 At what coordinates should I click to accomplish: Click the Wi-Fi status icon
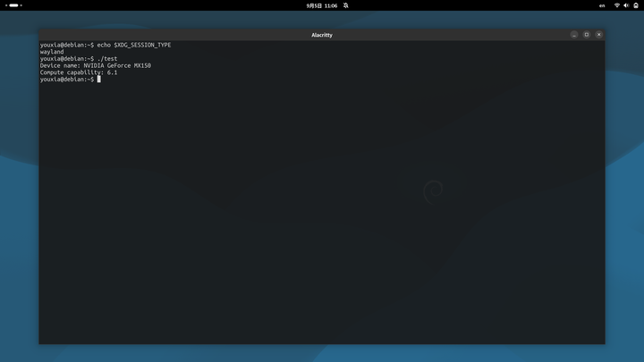(617, 5)
